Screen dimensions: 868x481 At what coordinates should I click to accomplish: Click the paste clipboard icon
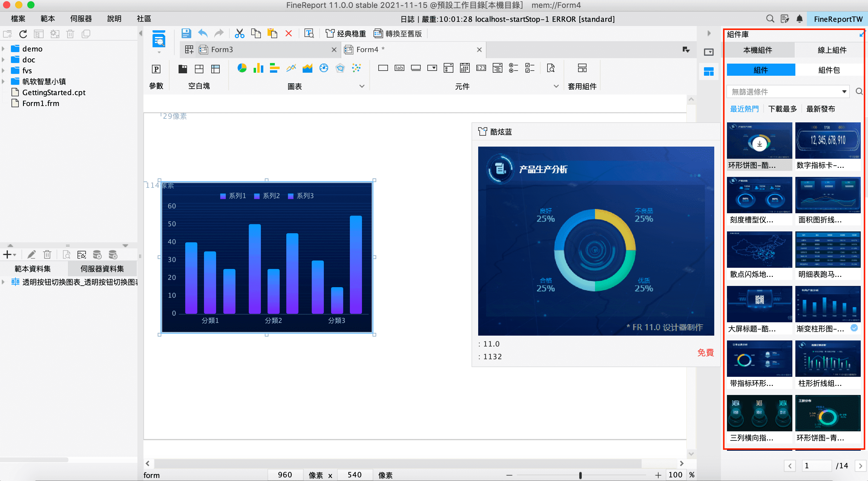click(x=272, y=33)
